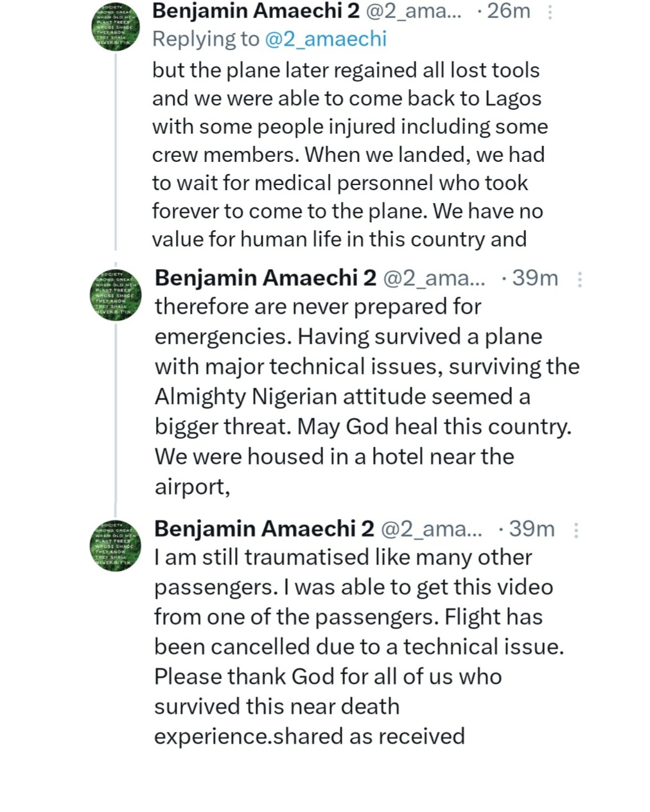Tap the avatar beside the 'I am still traumatised' tweet

click(115, 545)
